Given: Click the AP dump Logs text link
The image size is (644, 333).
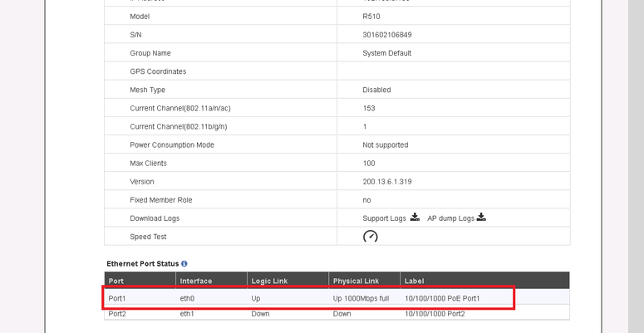Looking at the screenshot, I should pyautogui.click(x=450, y=218).
